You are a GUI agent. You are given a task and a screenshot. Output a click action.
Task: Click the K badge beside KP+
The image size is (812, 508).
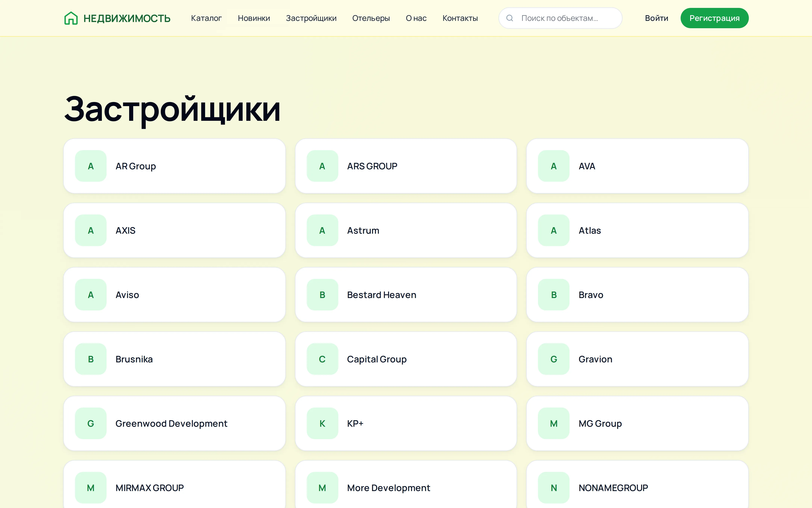[x=322, y=423]
